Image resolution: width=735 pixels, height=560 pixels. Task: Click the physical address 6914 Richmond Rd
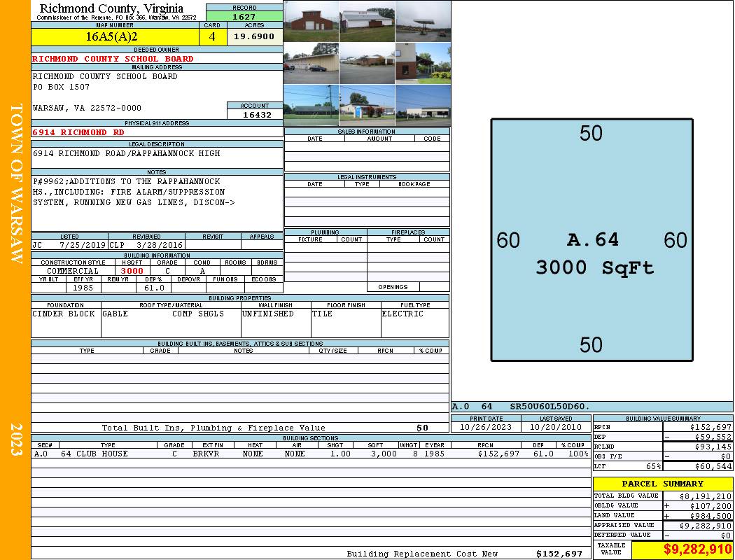(x=78, y=132)
